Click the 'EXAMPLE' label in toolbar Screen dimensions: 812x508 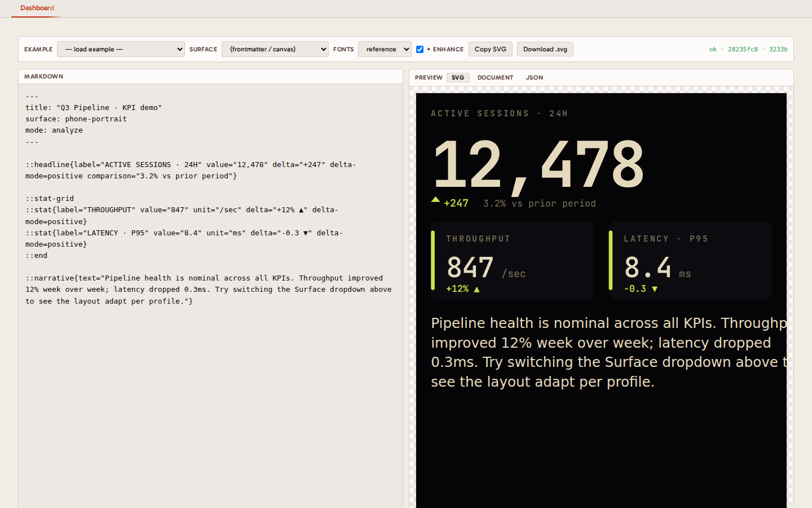click(x=38, y=49)
